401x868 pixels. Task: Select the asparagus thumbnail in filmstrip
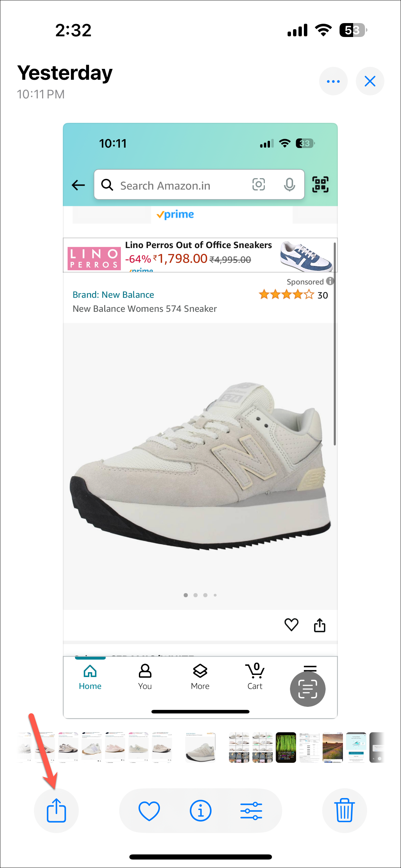286,747
